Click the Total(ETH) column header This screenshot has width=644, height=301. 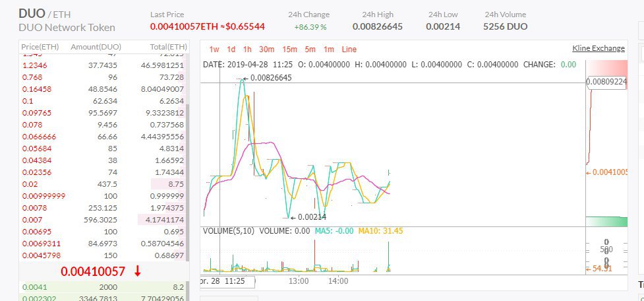click(x=168, y=47)
